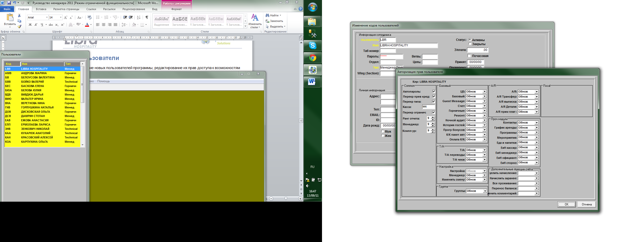Open the Guest Message dropdown
644x242 pixels.
[x=485, y=101]
